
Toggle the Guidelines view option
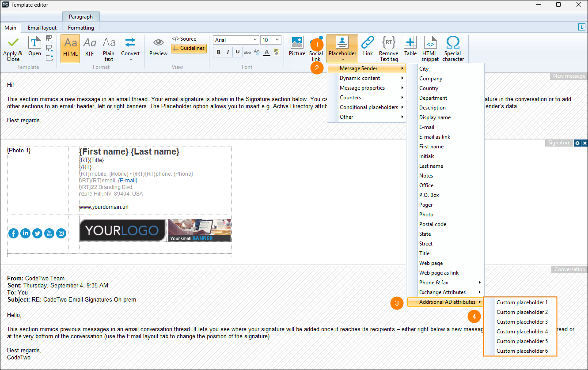[x=189, y=48]
